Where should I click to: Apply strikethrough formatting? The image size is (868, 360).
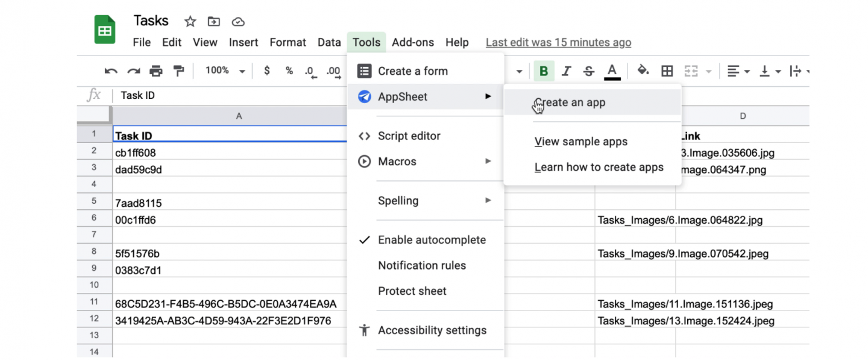[x=588, y=71]
